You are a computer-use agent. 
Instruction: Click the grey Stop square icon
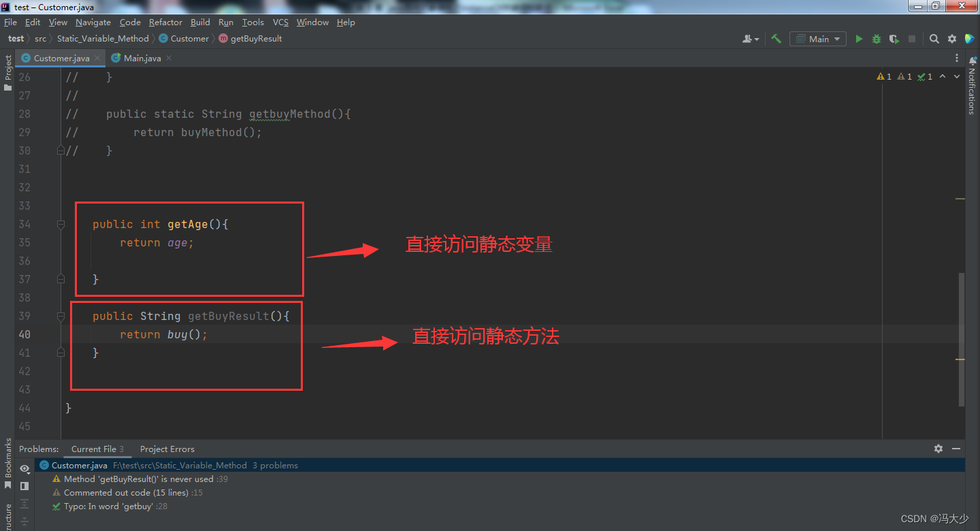coord(912,39)
